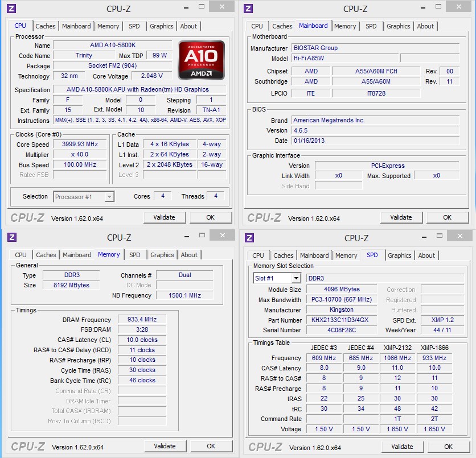Switch to CPU tab in the Mainboard window
This screenshot has width=476, height=458.
click(257, 26)
